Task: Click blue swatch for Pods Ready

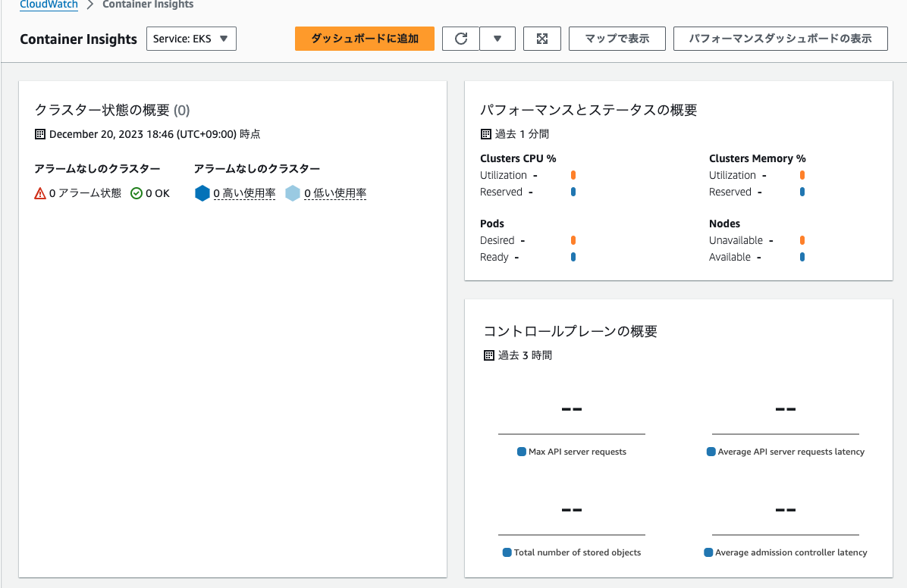Action: pyautogui.click(x=573, y=258)
